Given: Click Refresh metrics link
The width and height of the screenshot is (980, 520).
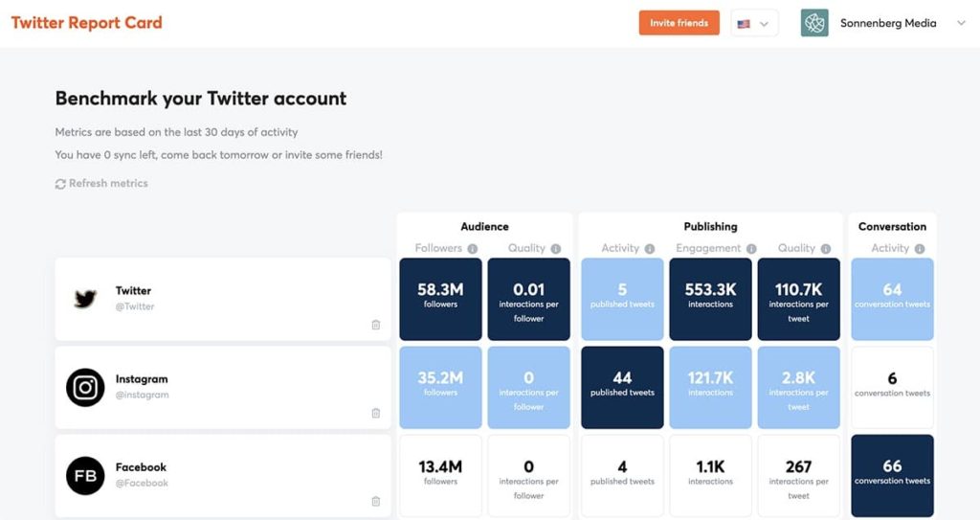Looking at the screenshot, I should (x=101, y=183).
